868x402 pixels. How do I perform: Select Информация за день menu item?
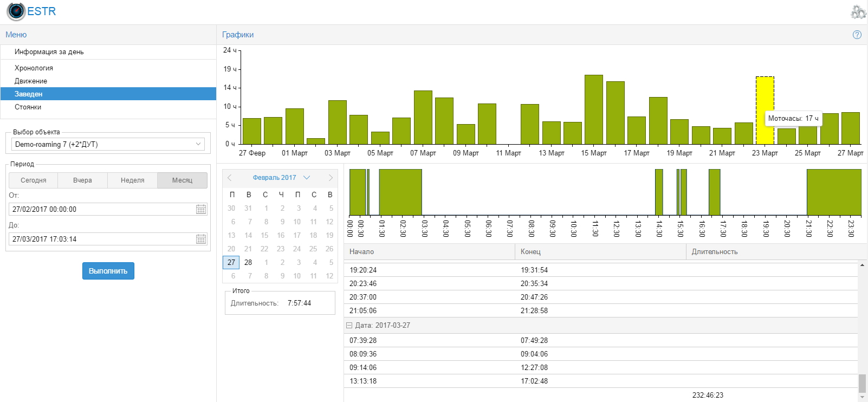point(108,52)
